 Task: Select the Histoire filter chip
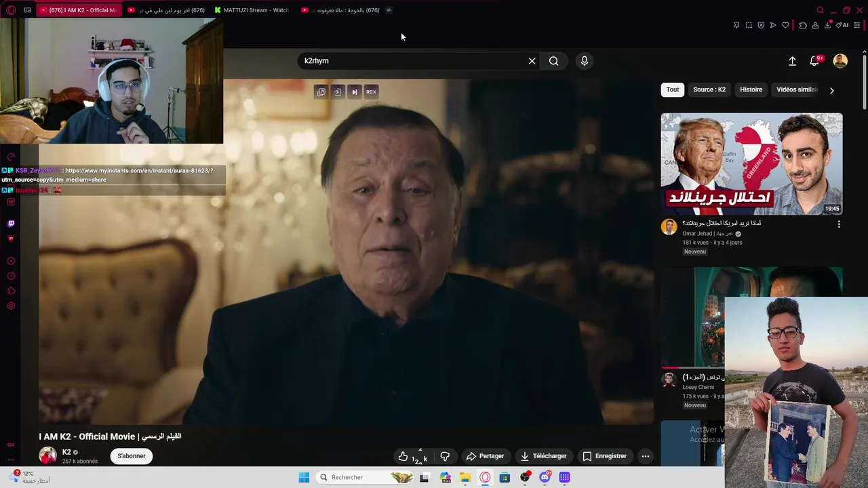coord(751,89)
